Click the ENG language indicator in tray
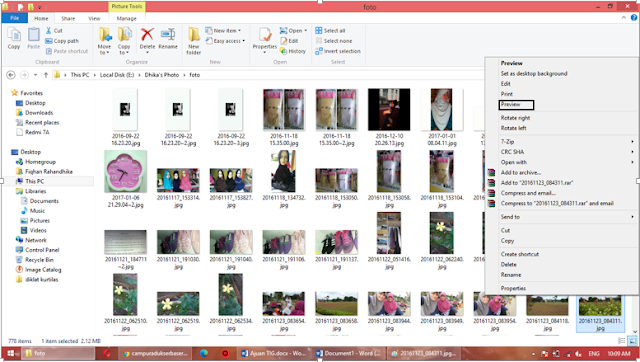This screenshot has height=362, width=640. click(594, 353)
